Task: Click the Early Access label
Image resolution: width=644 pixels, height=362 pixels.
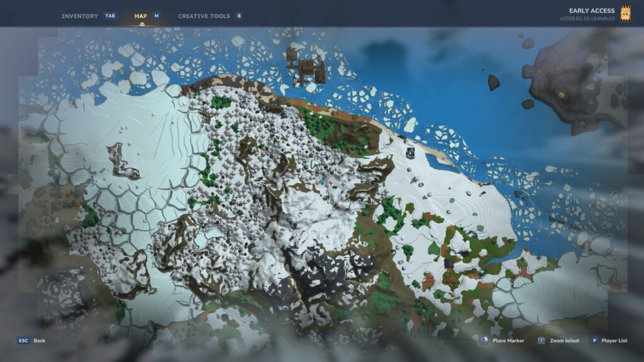Action: 591,11
